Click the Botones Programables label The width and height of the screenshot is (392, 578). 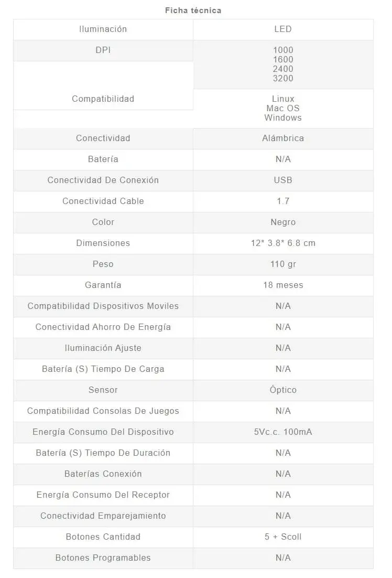pyautogui.click(x=103, y=558)
